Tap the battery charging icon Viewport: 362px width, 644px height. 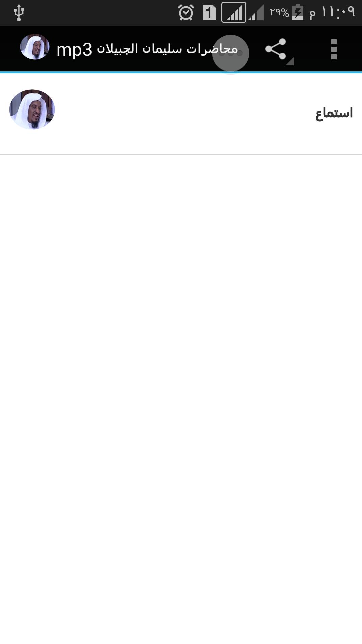(x=298, y=12)
